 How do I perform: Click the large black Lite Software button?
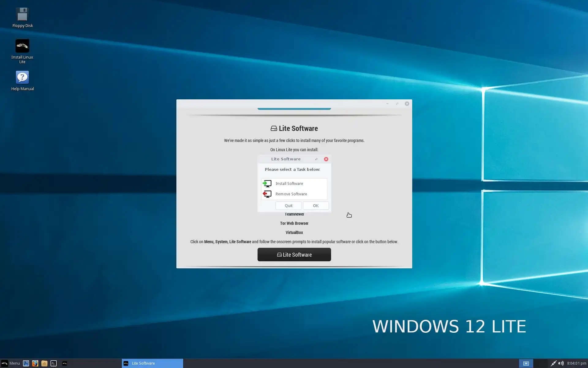pos(294,255)
